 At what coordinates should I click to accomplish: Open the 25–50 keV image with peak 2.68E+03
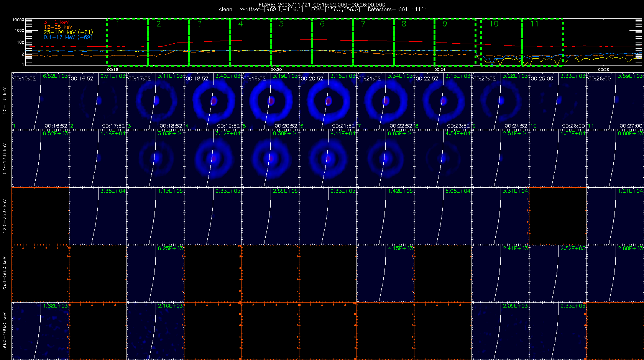[x=615, y=273]
